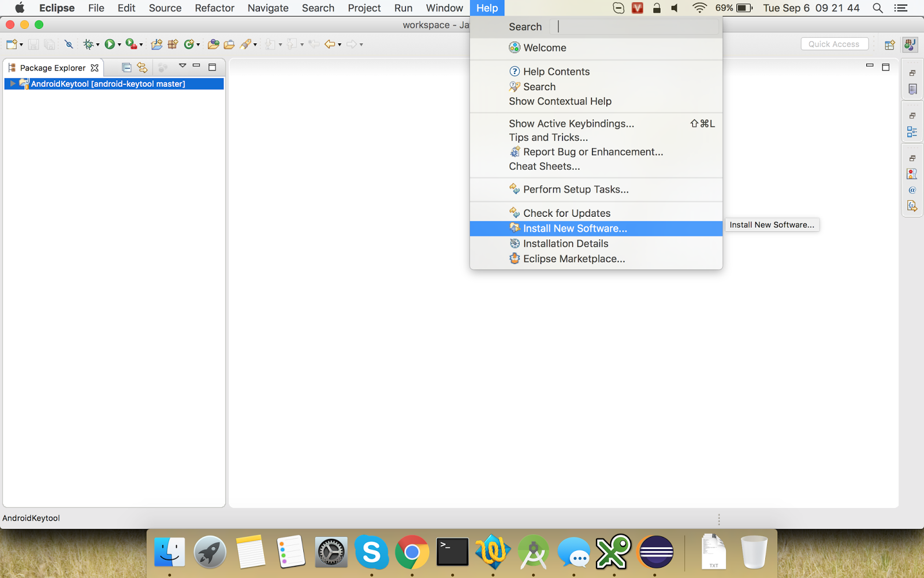The image size is (924, 578).
Task: Click the Last Edit Location icon
Action: click(x=314, y=44)
